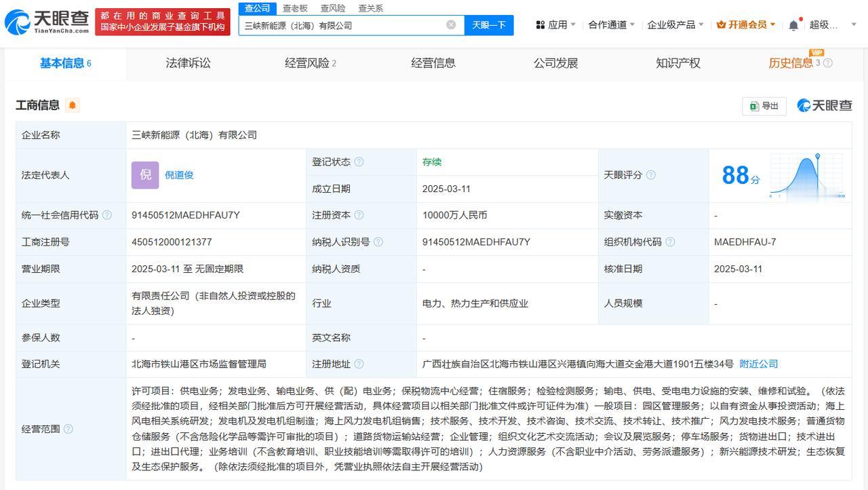The width and height of the screenshot is (868, 490).
Task: Open the 公司发展 tab
Action: (x=555, y=63)
